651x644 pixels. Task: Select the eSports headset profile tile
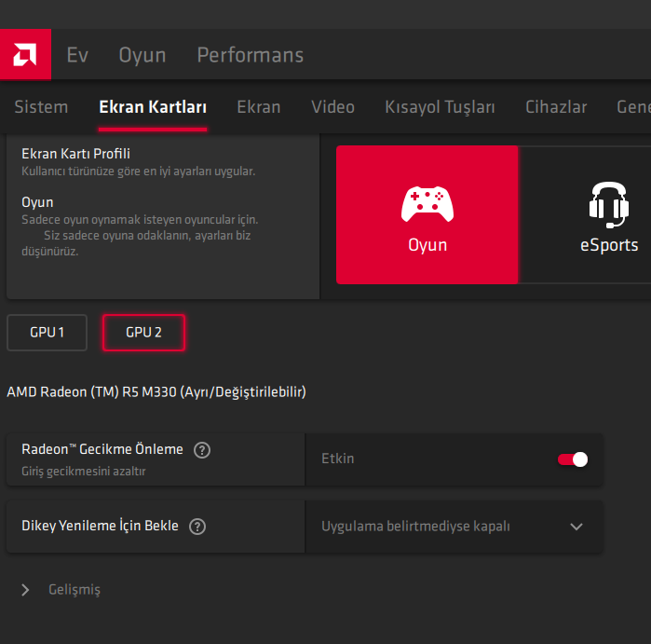tap(609, 214)
